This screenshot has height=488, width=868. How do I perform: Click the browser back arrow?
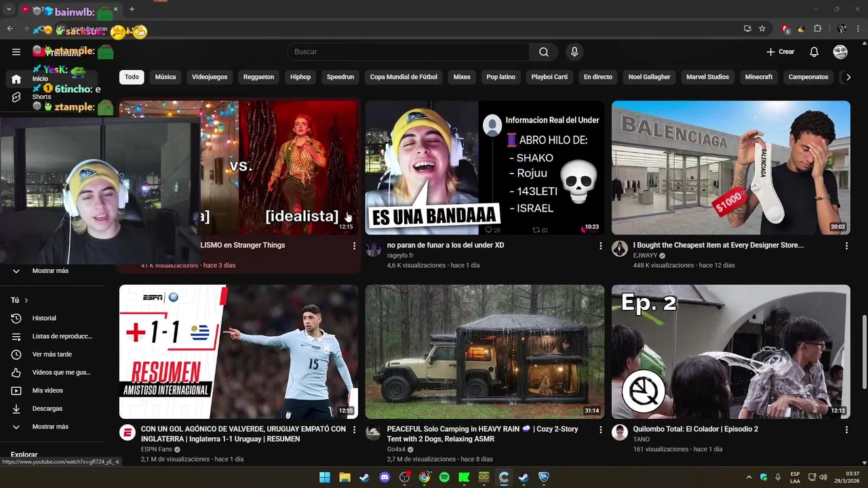(x=9, y=28)
